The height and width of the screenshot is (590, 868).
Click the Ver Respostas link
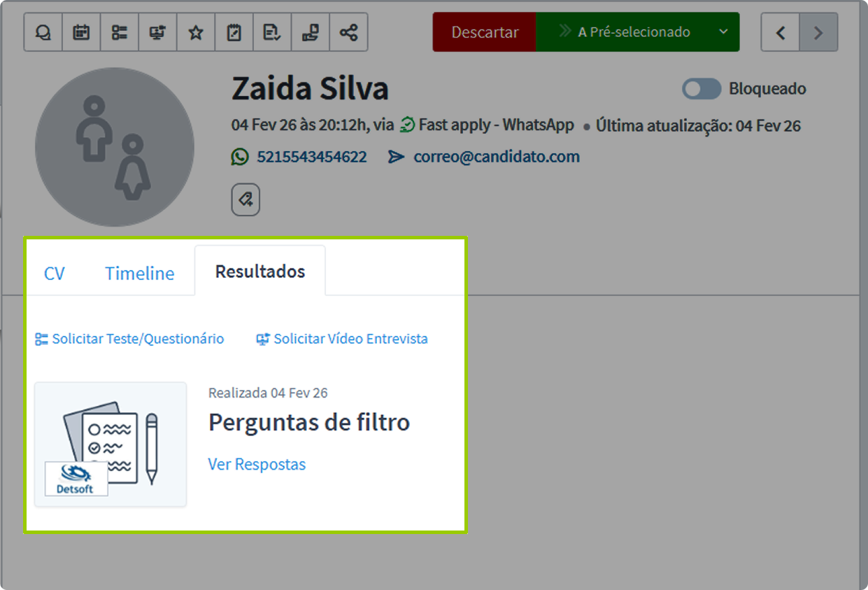257,464
